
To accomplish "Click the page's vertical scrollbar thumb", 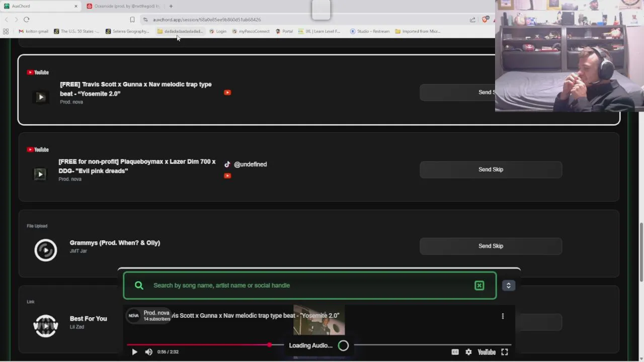I will 641,252.
